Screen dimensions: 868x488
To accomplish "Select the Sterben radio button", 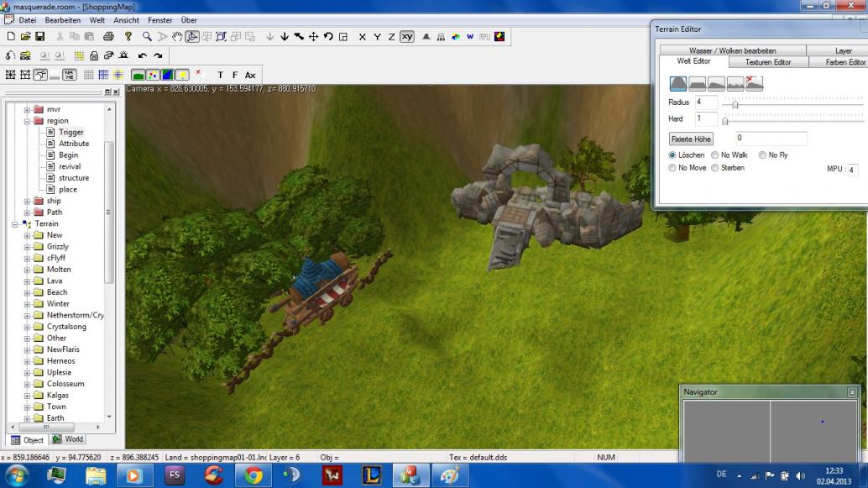I will click(715, 168).
